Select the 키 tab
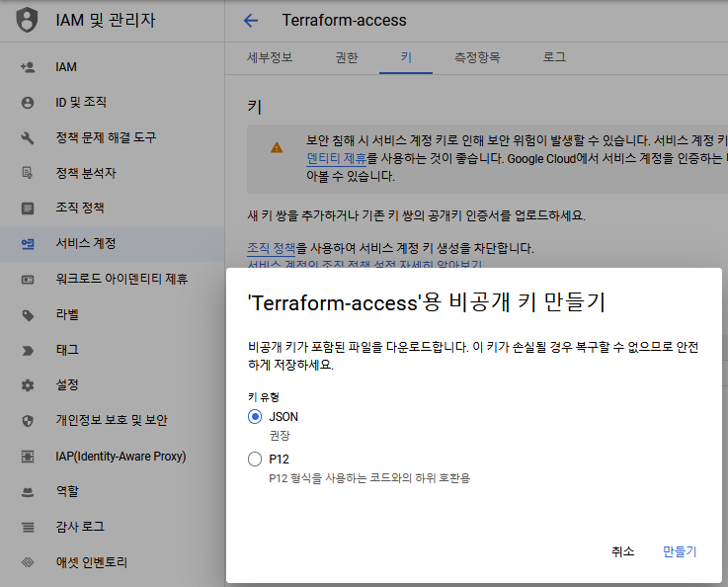The height and width of the screenshot is (587, 728). 406,57
